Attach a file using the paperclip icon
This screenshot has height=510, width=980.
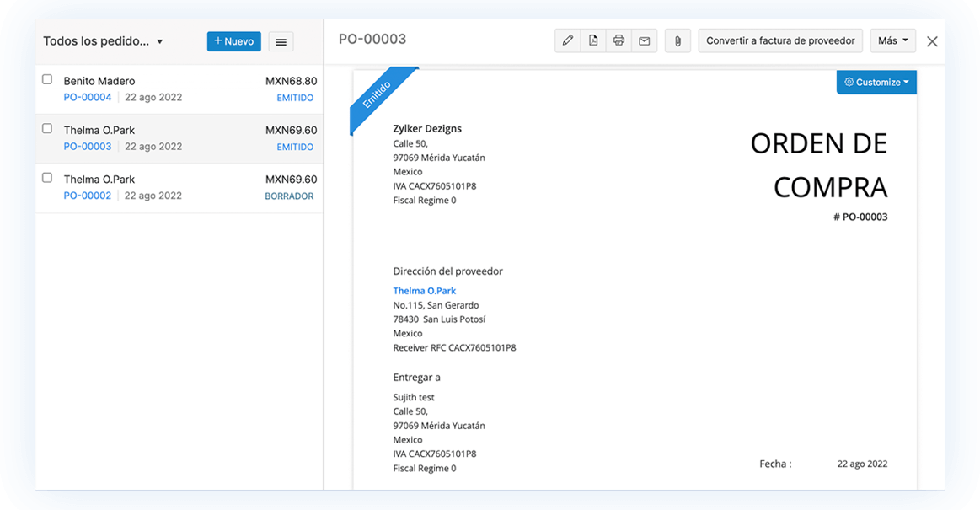coord(677,40)
